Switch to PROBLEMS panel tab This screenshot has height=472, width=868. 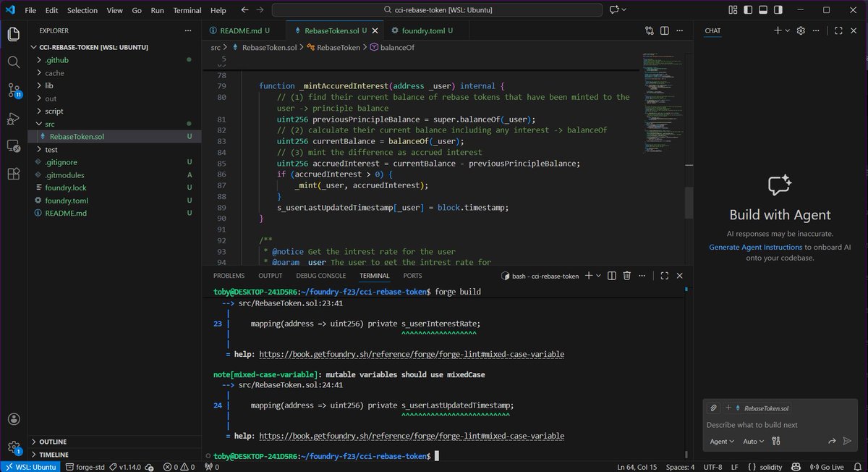[x=229, y=276]
